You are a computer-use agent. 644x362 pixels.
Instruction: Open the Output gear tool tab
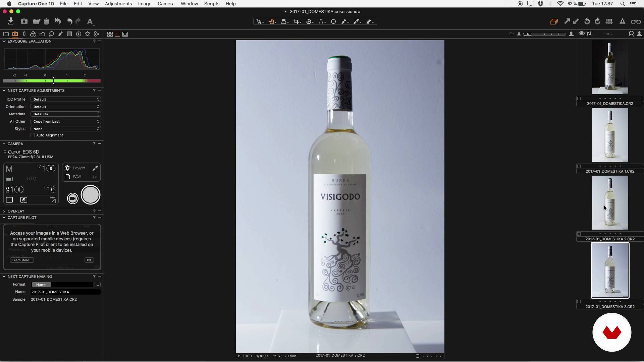point(88,34)
